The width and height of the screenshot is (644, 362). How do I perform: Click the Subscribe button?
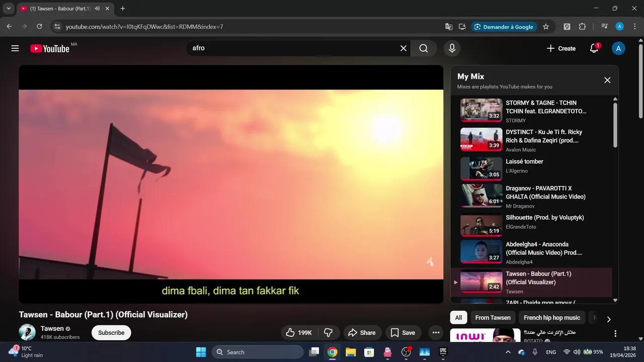tap(111, 333)
